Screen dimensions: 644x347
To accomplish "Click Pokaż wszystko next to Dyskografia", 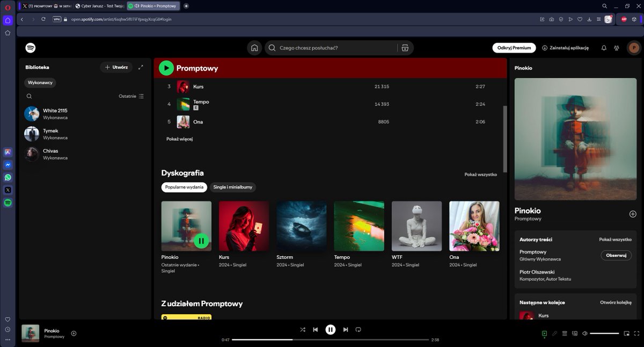I will coord(480,175).
